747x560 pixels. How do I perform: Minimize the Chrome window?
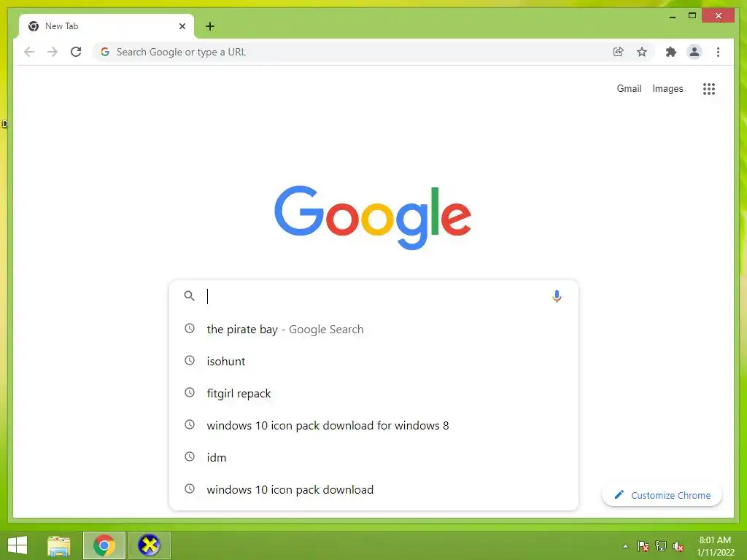tap(672, 16)
